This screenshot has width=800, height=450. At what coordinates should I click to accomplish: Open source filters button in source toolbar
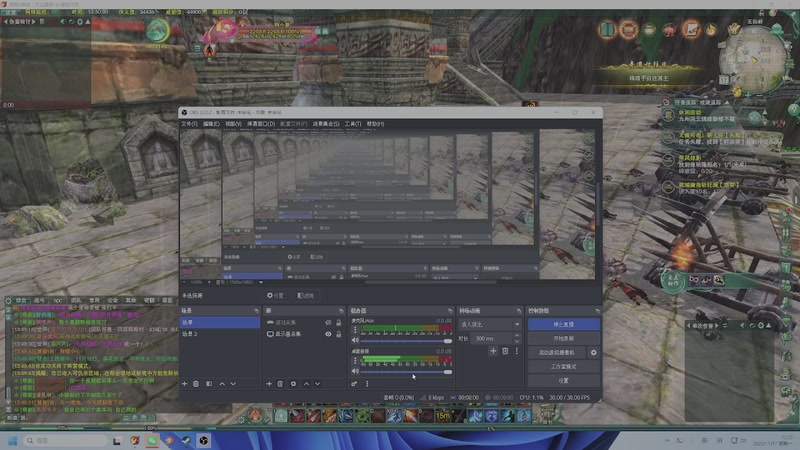tap(305, 295)
